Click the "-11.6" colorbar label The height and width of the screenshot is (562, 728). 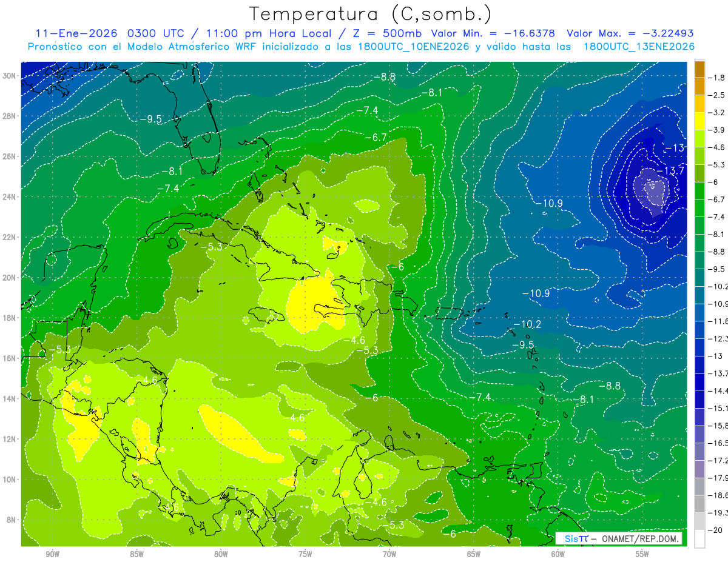(x=720, y=321)
